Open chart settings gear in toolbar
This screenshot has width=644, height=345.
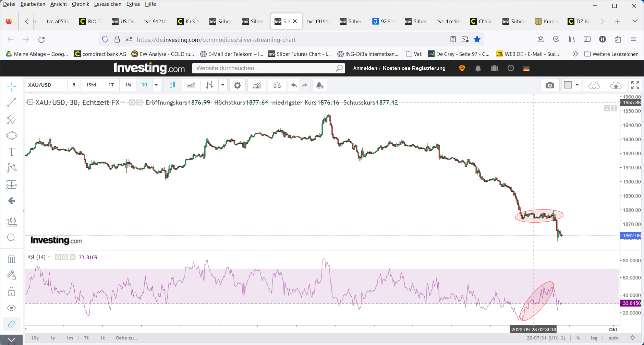click(237, 85)
